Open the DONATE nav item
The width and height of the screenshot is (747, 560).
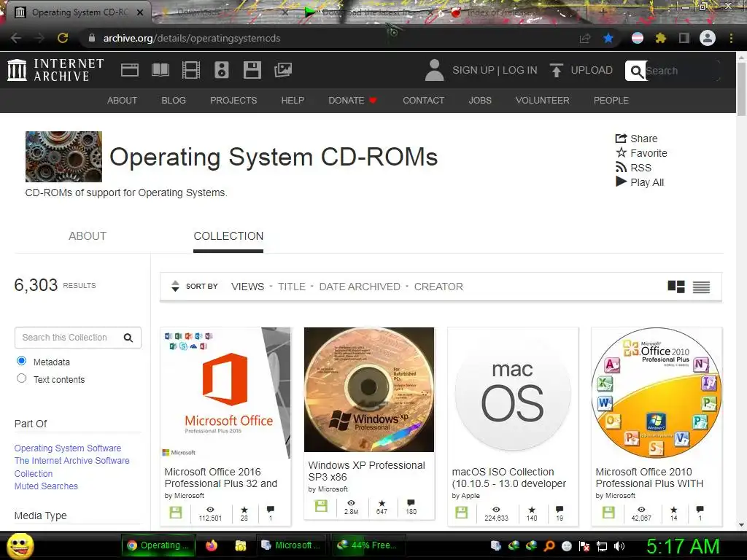point(352,101)
